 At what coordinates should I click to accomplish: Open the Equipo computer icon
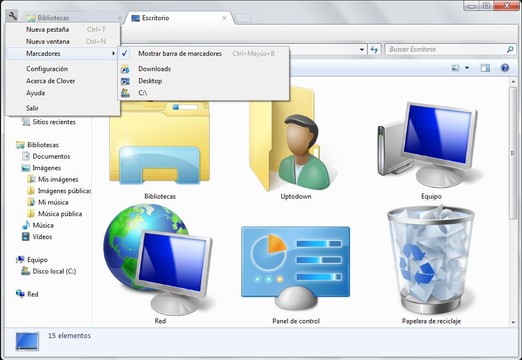point(431,145)
